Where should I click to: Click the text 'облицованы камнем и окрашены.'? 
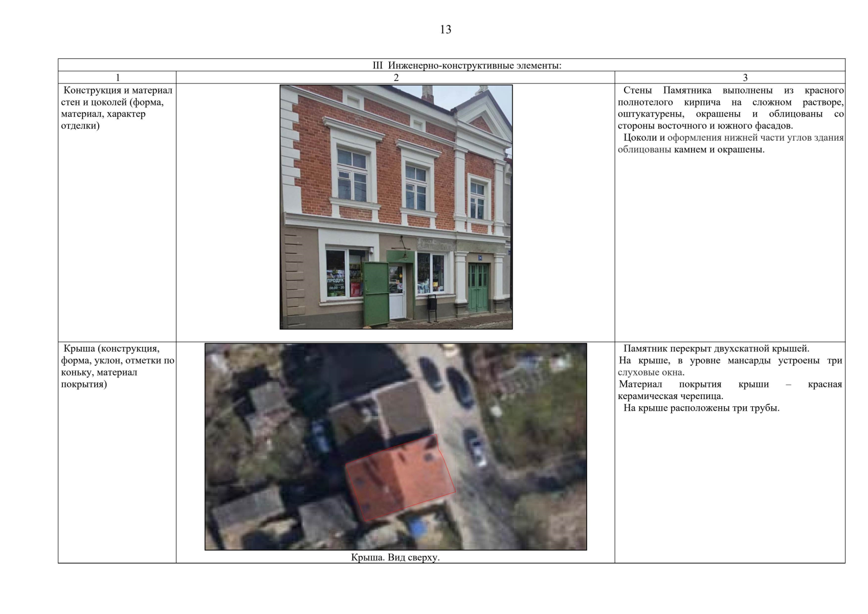tap(691, 149)
